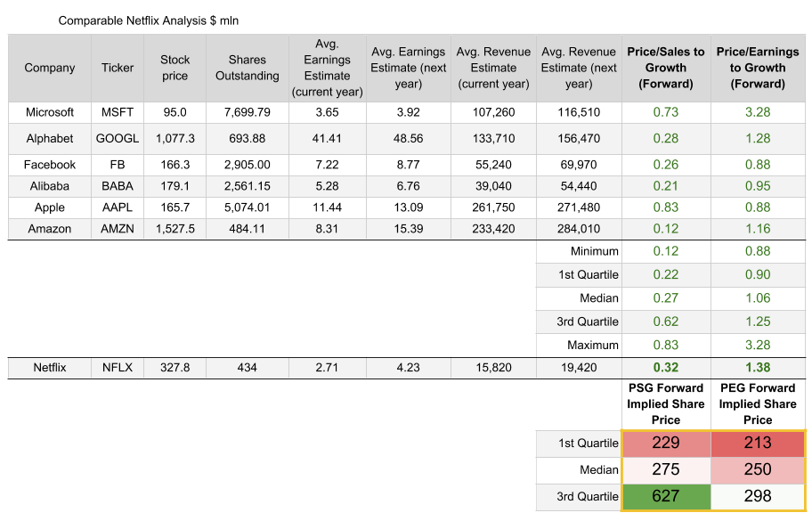Select the GOOGL ticker cell
Viewport: 812px width, 521px height.
118,138
